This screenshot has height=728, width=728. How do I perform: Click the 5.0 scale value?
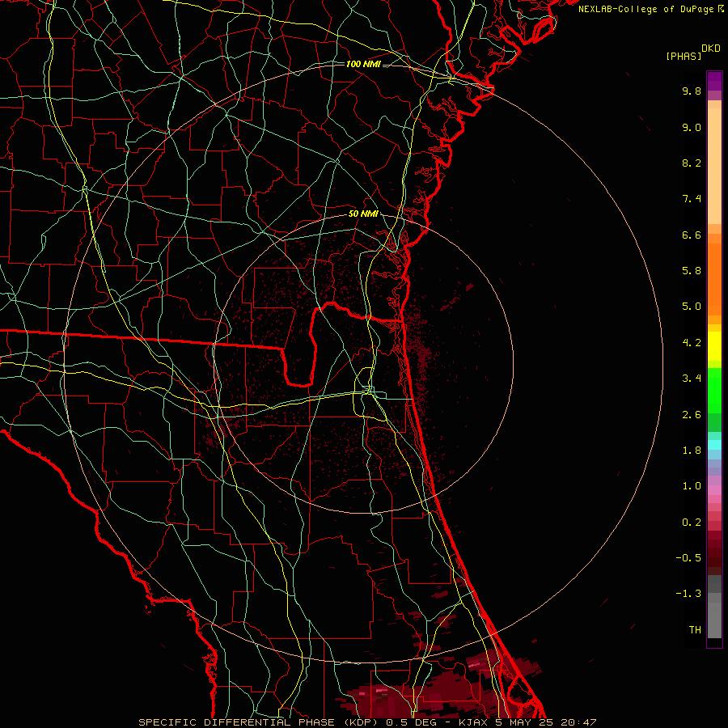pos(692,307)
